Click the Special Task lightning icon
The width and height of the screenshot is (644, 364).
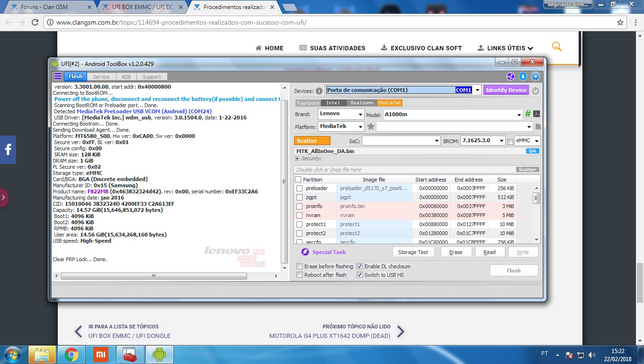click(305, 252)
